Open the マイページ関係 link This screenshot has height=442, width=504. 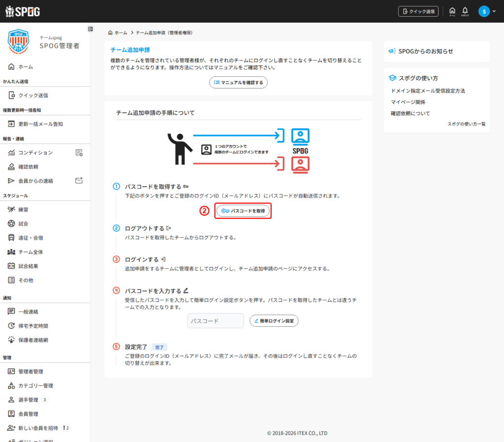[x=408, y=102]
